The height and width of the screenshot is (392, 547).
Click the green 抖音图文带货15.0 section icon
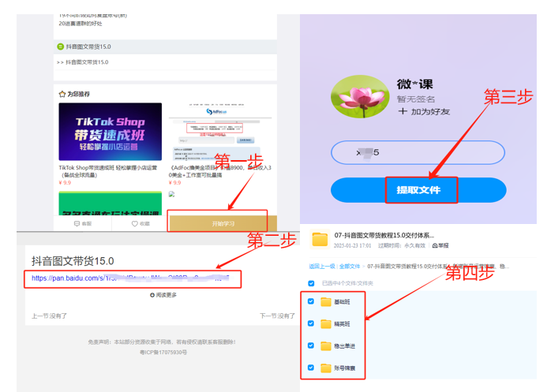tap(60, 47)
